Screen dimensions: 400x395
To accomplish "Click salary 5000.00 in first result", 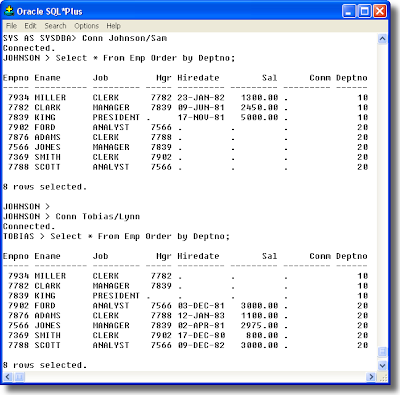I will click(x=259, y=117).
